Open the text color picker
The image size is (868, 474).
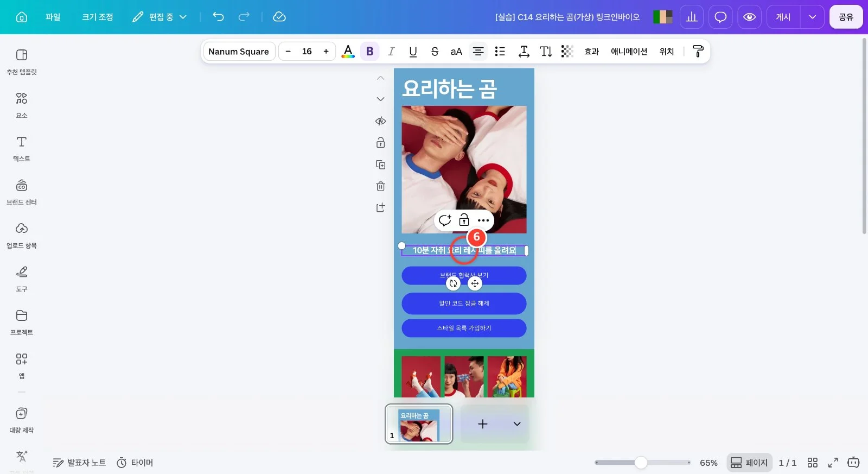(348, 51)
